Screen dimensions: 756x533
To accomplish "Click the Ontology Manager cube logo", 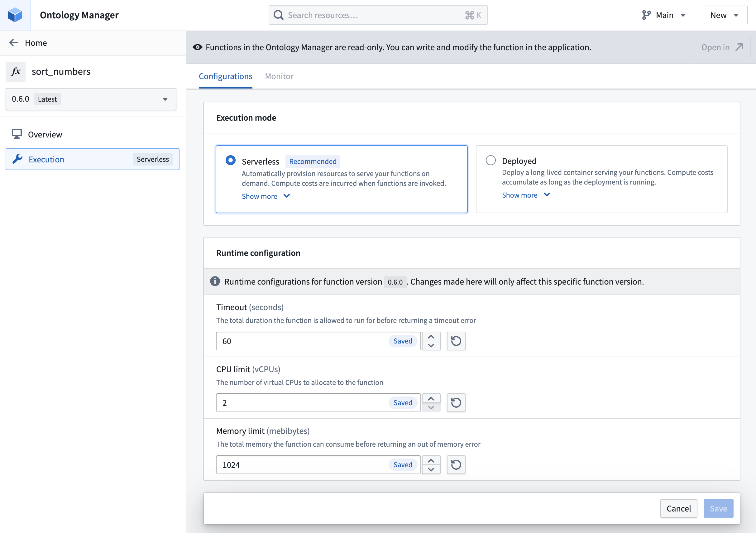I will tap(15, 15).
